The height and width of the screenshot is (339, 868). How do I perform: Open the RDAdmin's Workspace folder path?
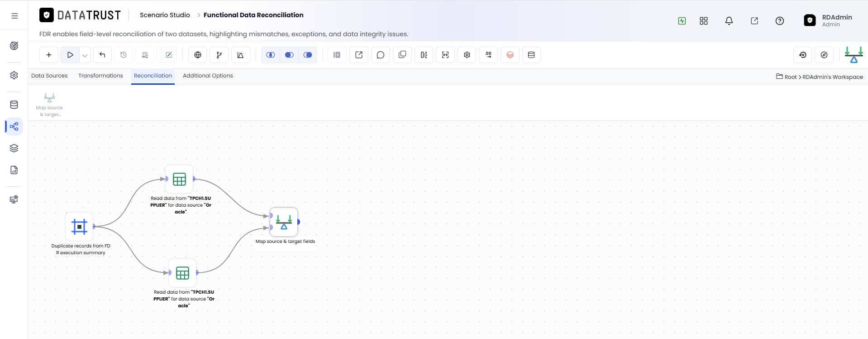[x=833, y=77]
